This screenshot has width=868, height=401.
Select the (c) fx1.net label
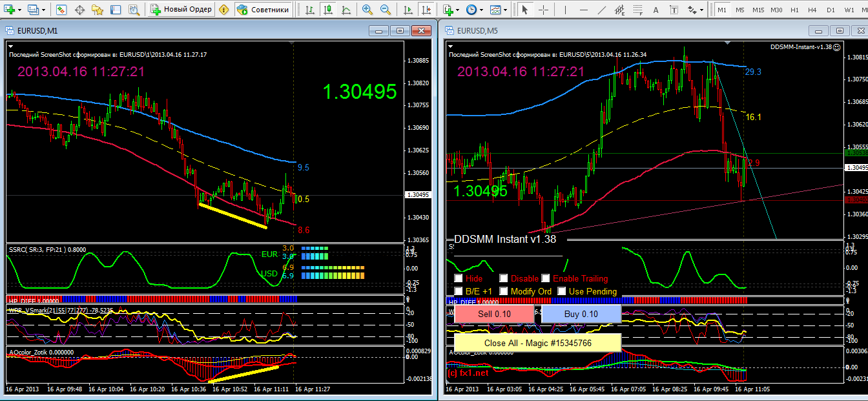pos(469,373)
